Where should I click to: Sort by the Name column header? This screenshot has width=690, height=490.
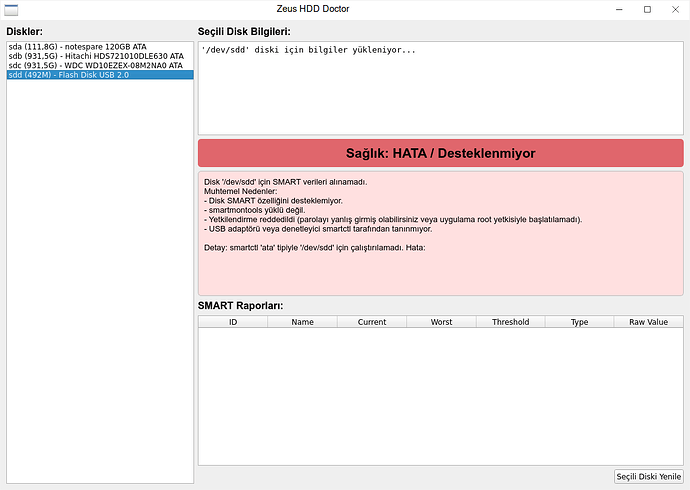[302, 322]
